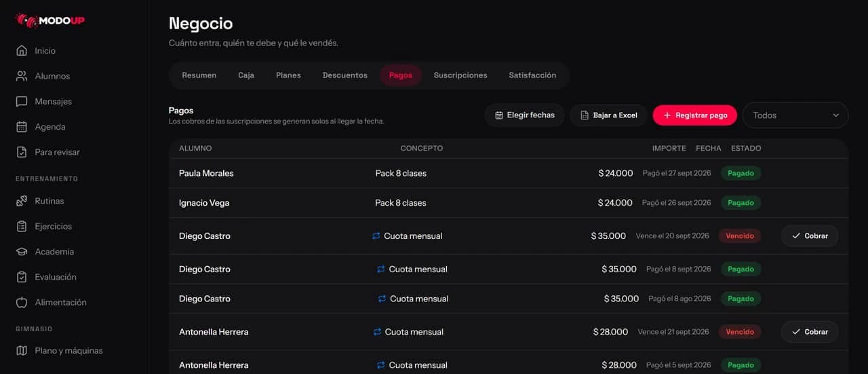Open the Suscripciones tab
The image size is (868, 374).
click(x=460, y=75)
